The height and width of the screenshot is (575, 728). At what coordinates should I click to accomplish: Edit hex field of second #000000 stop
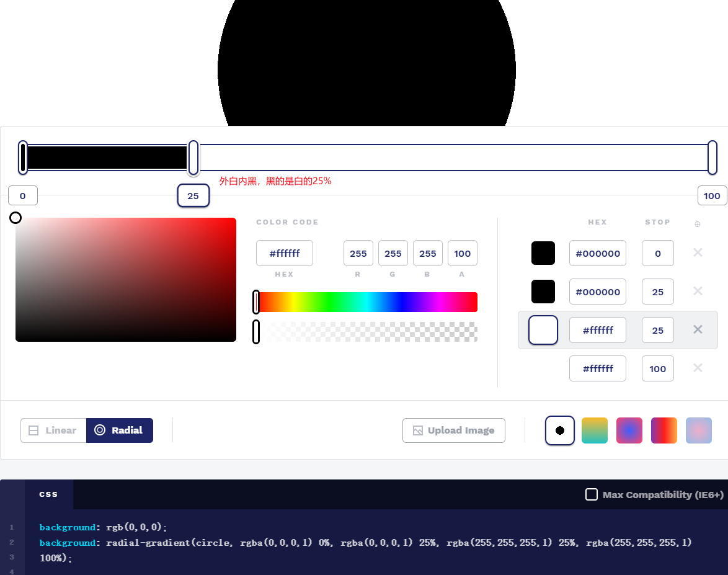coord(598,292)
